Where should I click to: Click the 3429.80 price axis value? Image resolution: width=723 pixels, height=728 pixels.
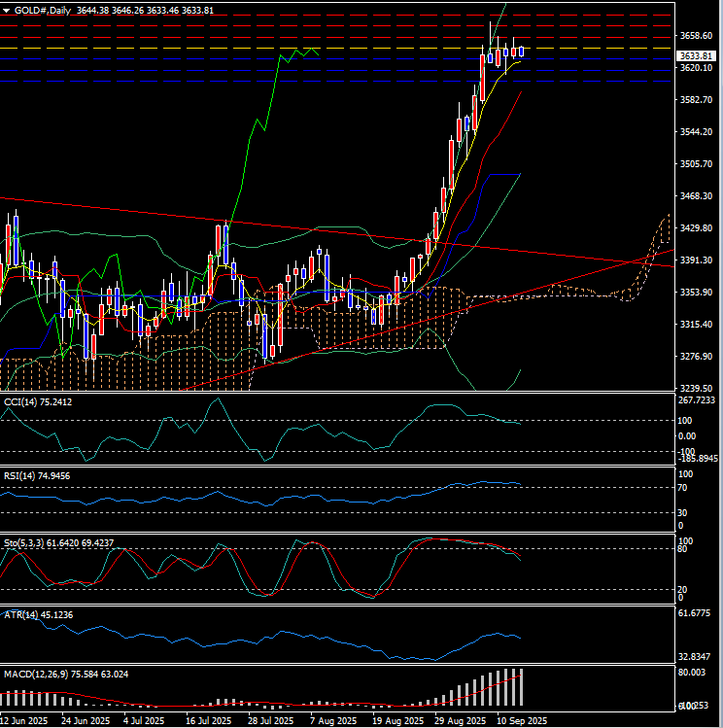click(696, 228)
